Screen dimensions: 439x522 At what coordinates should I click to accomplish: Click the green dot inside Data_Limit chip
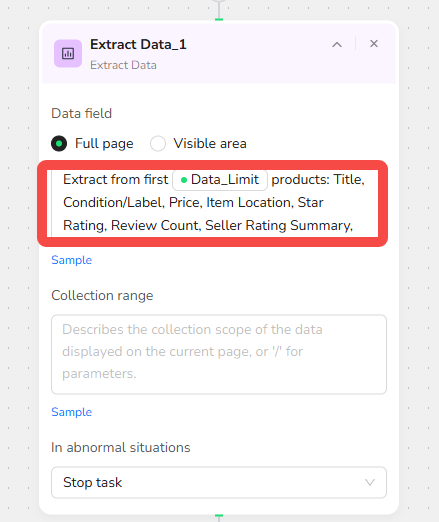(183, 180)
